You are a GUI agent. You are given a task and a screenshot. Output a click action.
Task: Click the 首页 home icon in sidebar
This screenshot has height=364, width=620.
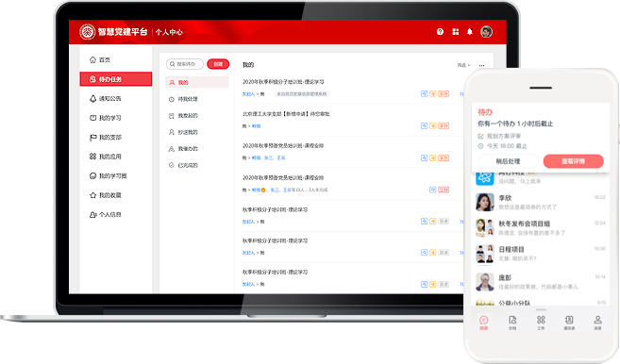click(x=92, y=59)
